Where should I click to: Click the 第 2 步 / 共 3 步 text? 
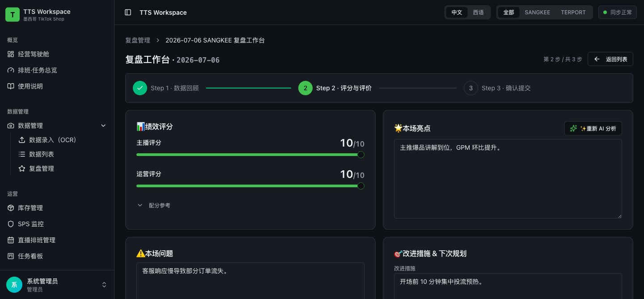563,59
